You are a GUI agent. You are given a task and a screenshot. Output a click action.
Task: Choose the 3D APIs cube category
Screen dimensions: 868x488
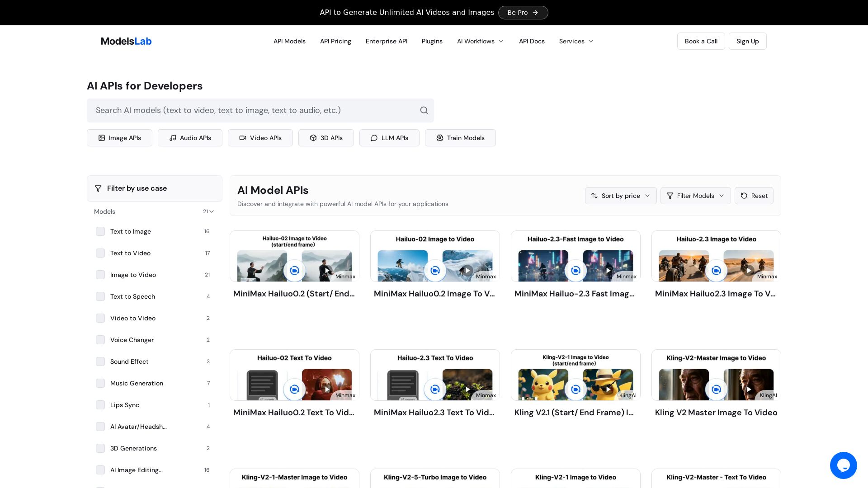(325, 138)
